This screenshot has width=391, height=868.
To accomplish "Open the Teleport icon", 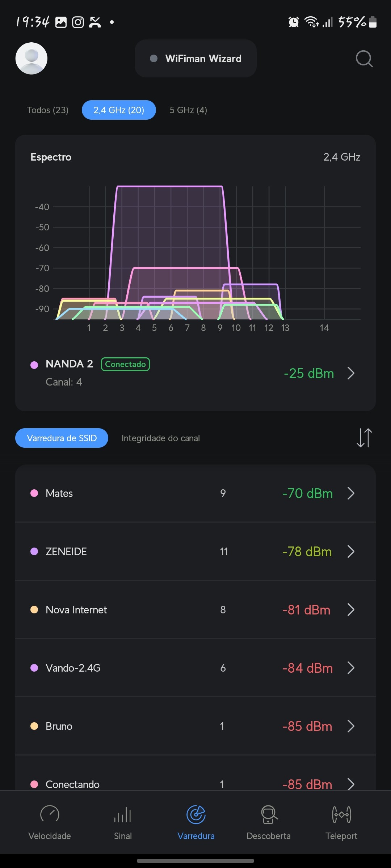I will (x=341, y=815).
